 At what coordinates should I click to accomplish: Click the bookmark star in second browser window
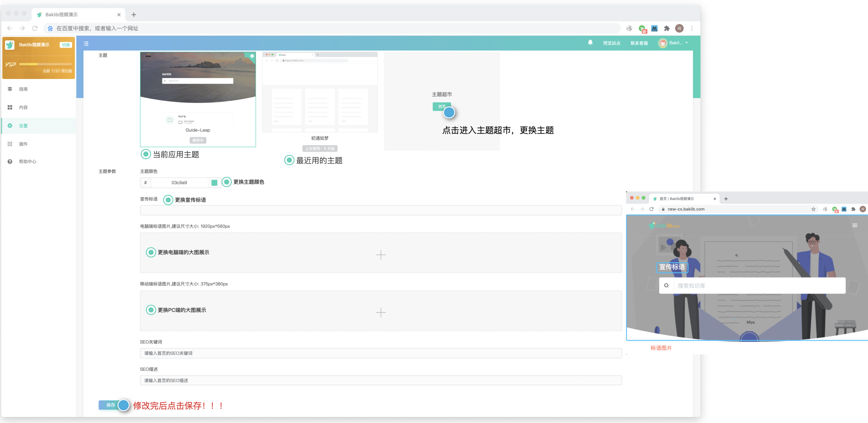click(813, 209)
